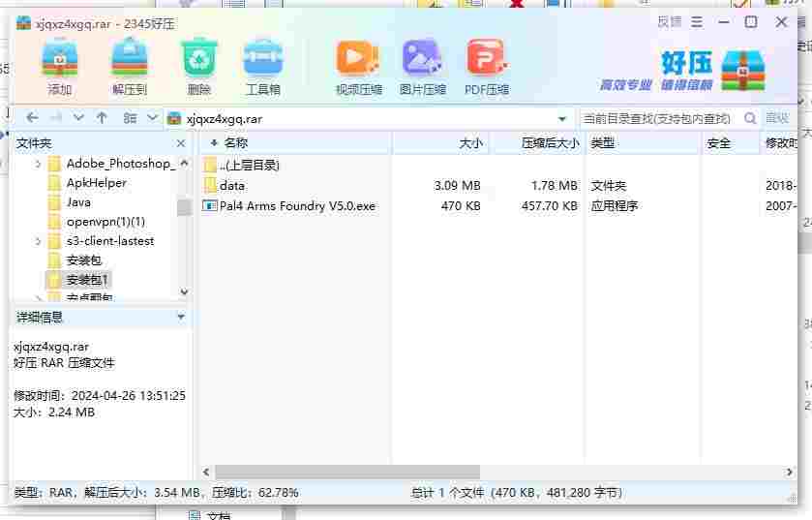Maximize the 2345好压 window

tap(751, 22)
